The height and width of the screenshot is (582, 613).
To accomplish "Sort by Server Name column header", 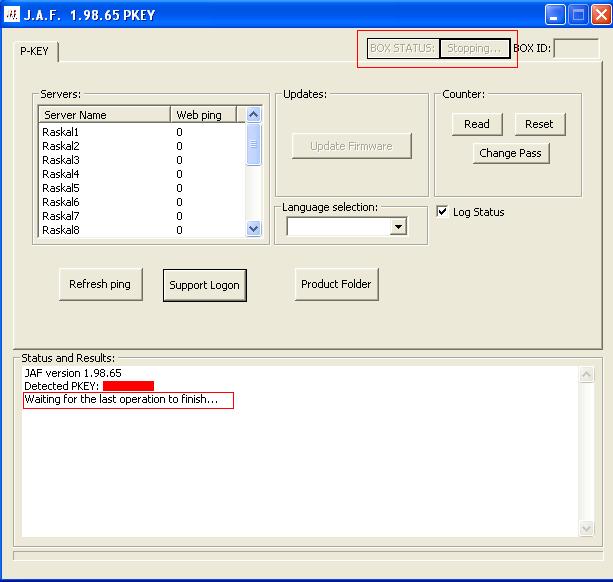I will click(104, 115).
